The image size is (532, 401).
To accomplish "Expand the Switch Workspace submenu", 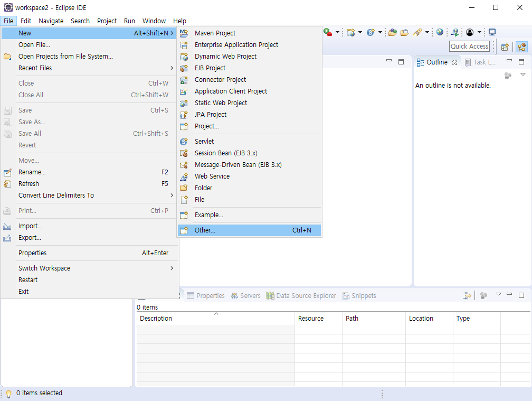I will click(89, 268).
